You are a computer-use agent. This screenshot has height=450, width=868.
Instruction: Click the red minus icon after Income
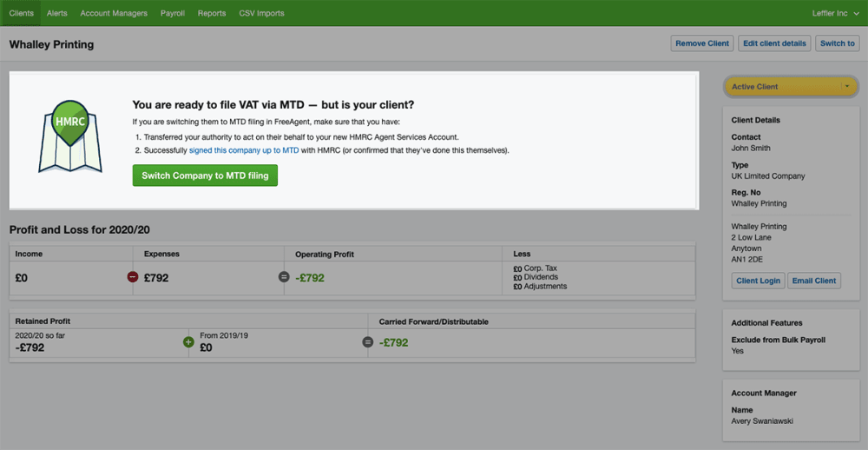point(133,277)
